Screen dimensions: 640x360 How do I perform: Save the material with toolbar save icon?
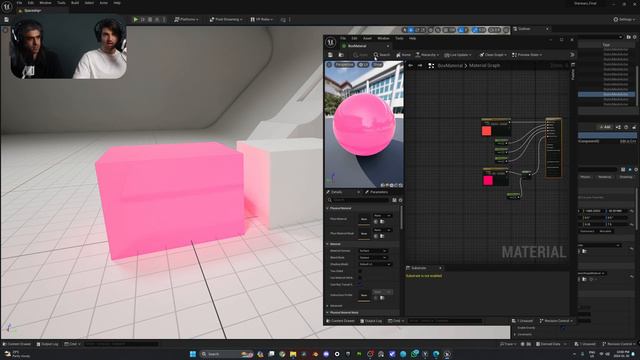(330, 55)
